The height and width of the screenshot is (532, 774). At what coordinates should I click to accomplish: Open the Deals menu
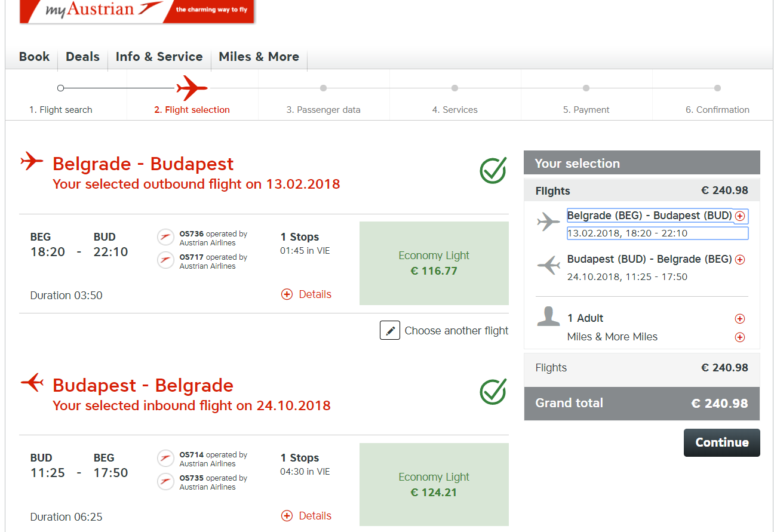point(82,57)
